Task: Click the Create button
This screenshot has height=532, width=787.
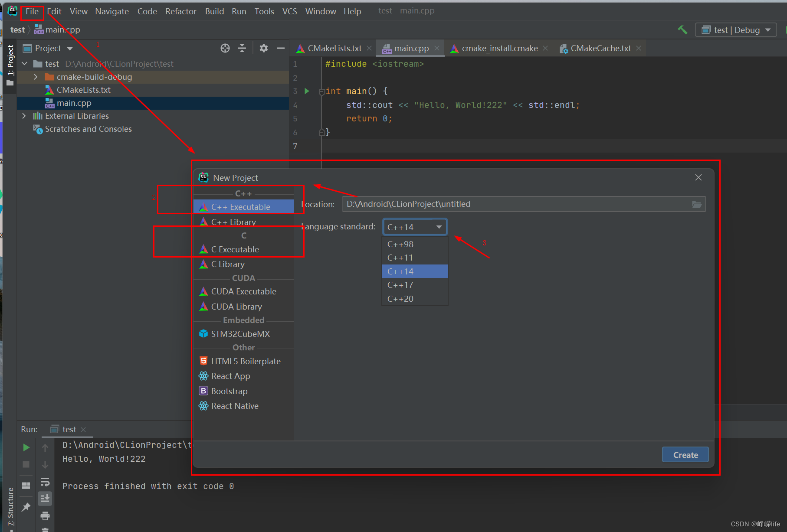Action: tap(685, 455)
